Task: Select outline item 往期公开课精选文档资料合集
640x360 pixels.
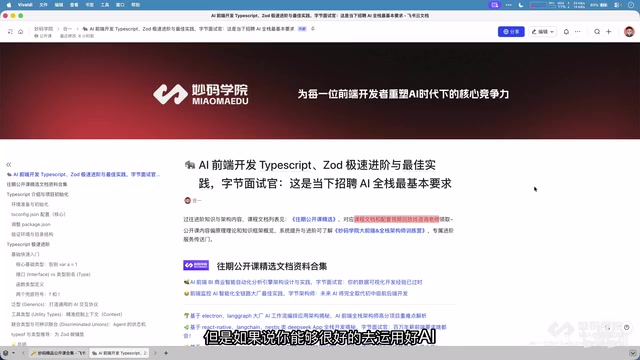Action: pyautogui.click(x=37, y=184)
